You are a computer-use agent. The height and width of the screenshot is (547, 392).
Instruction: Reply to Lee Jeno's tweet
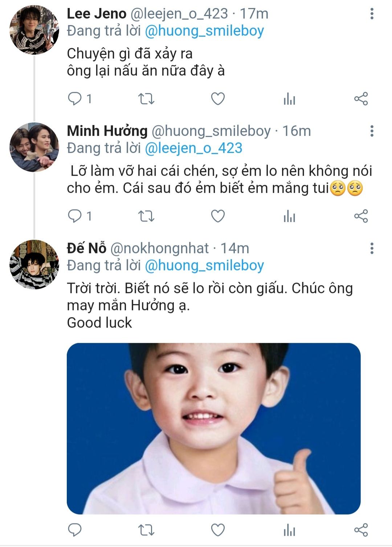(x=75, y=99)
